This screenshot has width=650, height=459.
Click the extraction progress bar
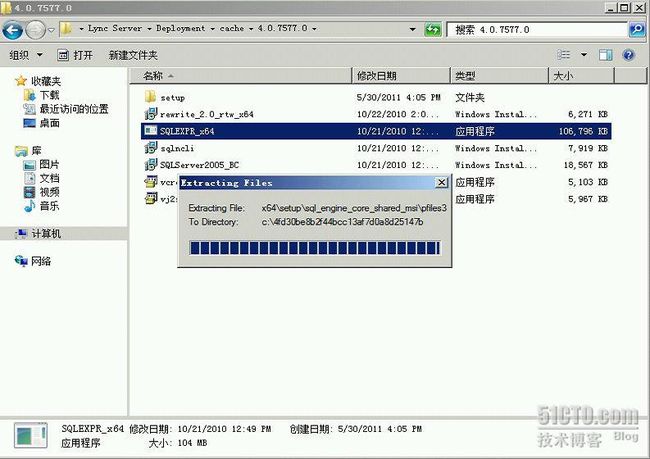[315, 248]
